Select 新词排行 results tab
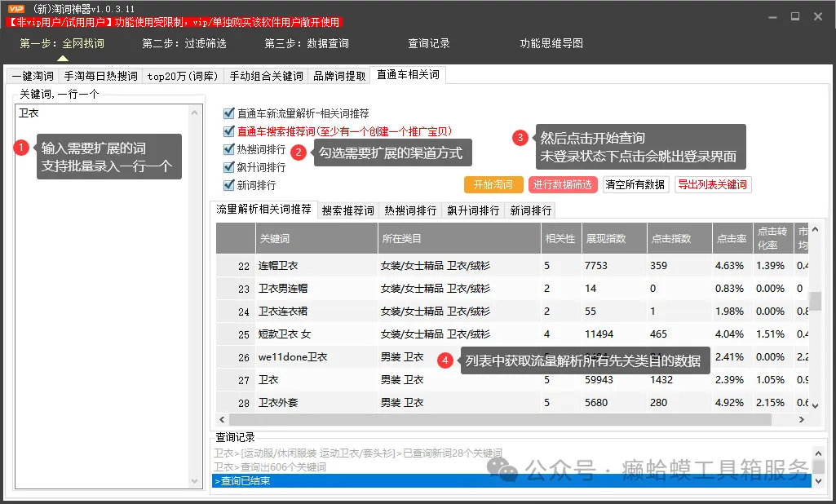This screenshot has width=836, height=504. point(530,210)
